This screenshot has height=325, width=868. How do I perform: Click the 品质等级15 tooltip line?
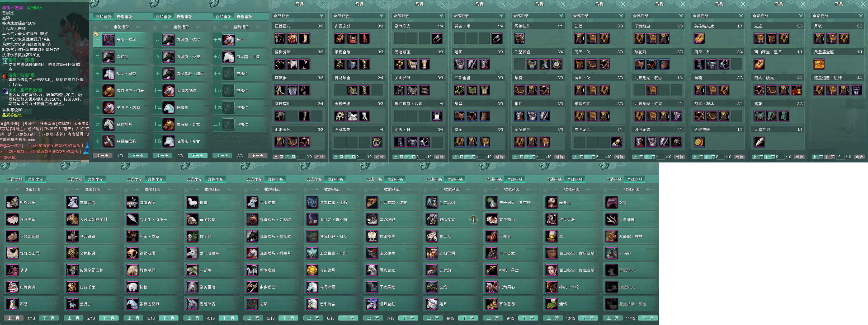click(12, 115)
